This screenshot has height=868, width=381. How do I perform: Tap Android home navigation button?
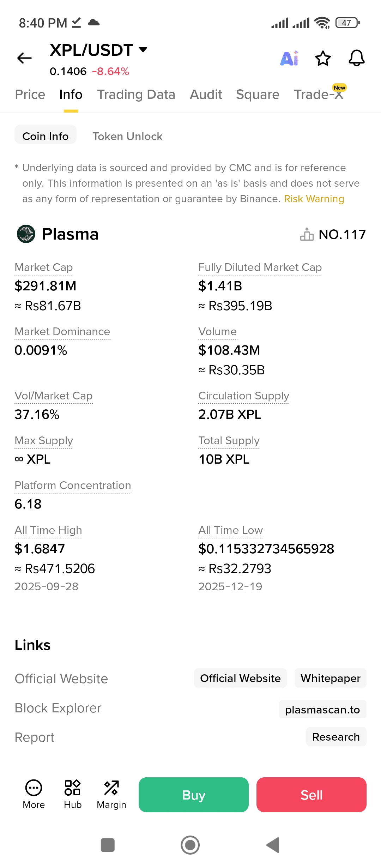190,845
